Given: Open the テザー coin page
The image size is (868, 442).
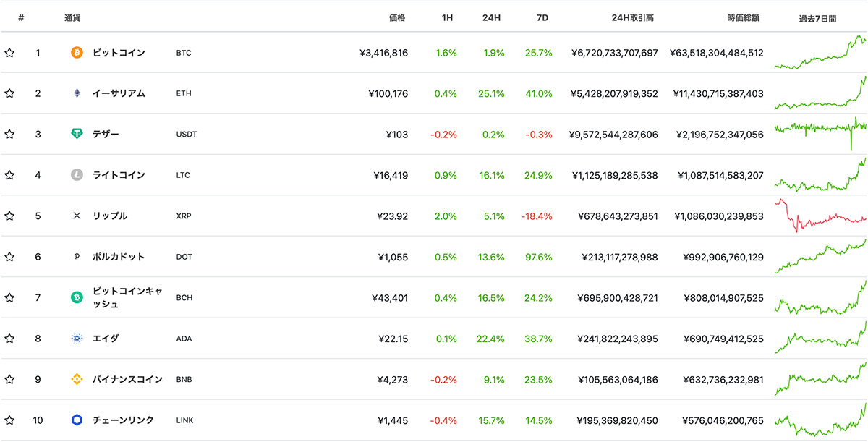Looking at the screenshot, I should tap(106, 135).
